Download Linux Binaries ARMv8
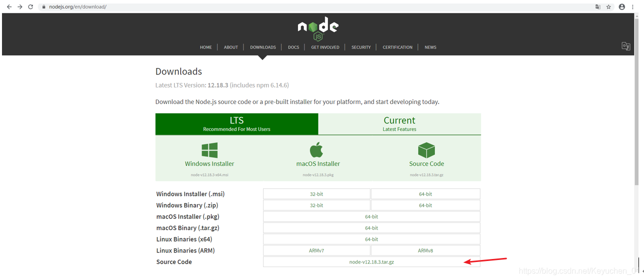Viewport: 644px width, 280px height. coord(425,250)
